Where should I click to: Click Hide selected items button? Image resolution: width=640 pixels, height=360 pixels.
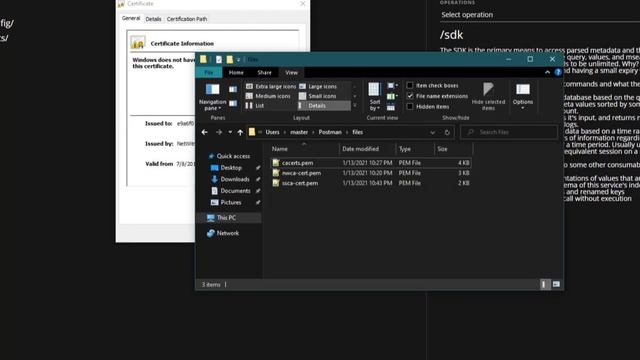point(488,97)
